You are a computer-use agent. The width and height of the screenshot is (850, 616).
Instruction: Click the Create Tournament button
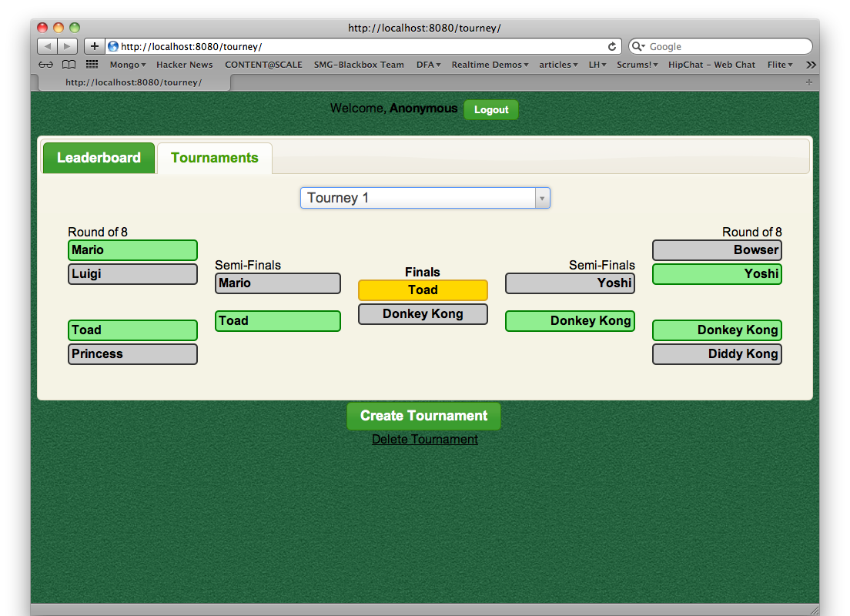(x=423, y=416)
